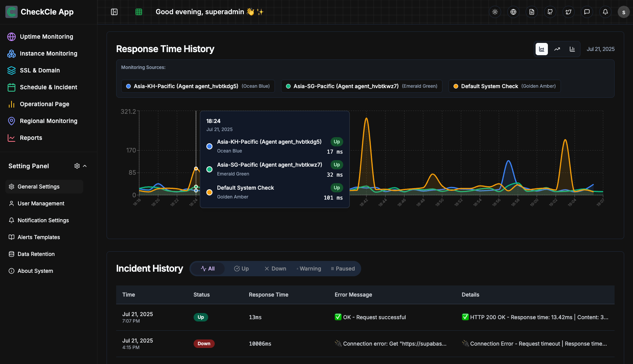Collapse the left sidebar

tap(114, 12)
